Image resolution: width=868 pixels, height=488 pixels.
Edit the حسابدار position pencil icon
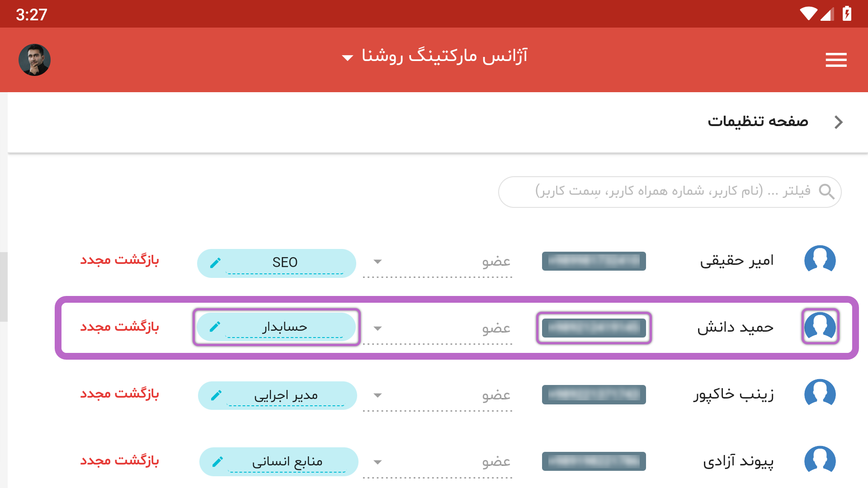215,326
